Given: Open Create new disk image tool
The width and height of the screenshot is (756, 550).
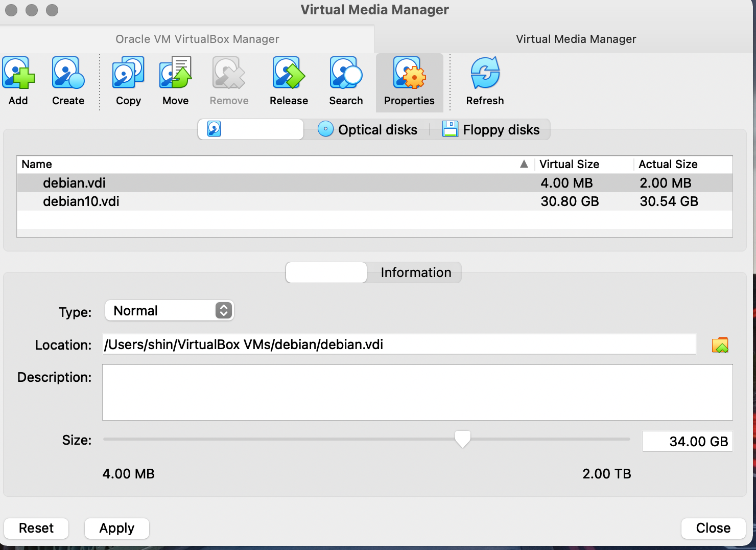Looking at the screenshot, I should point(68,73).
